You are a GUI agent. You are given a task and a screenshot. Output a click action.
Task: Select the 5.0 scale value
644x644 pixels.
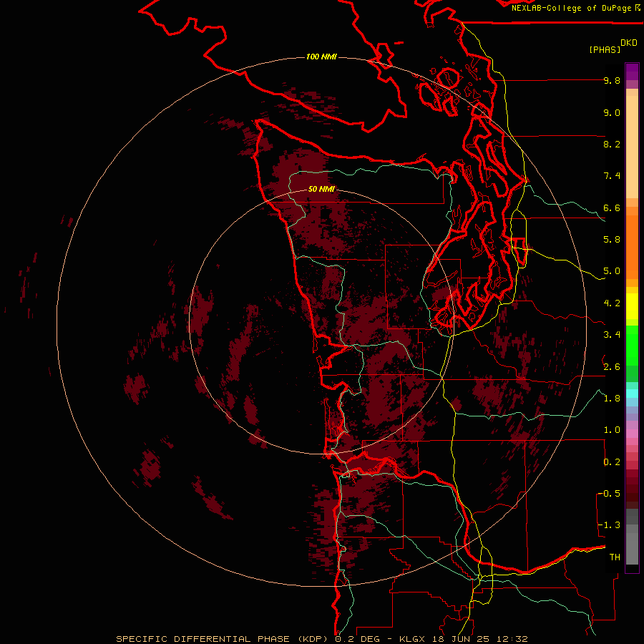612,271
